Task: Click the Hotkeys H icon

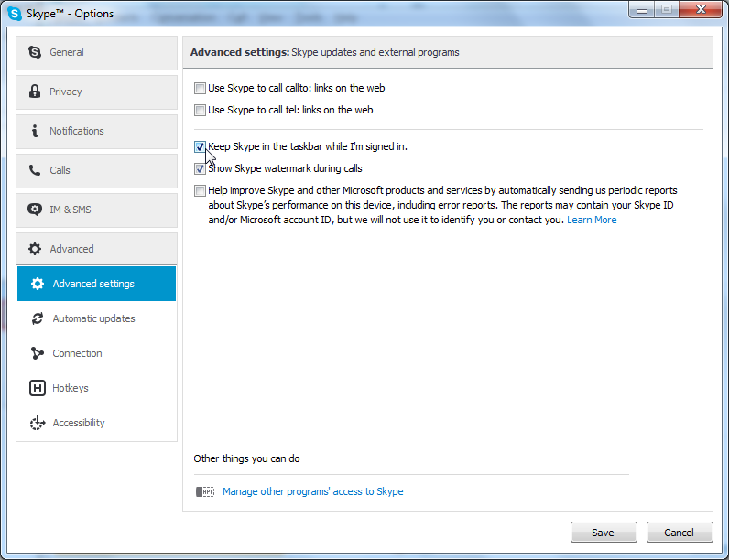Action: 38,388
